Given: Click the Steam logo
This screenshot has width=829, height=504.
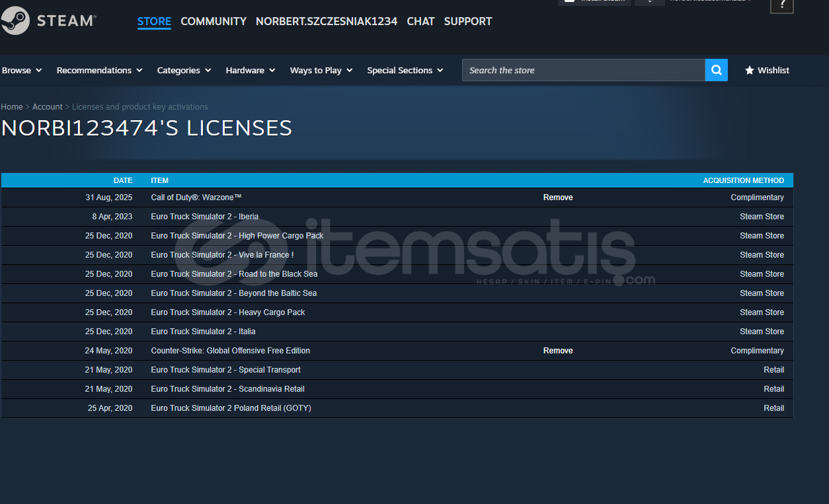Looking at the screenshot, I should coord(48,20).
